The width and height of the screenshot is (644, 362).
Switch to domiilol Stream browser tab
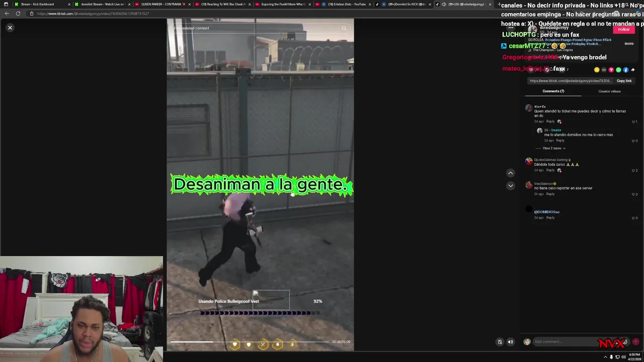pyautogui.click(x=102, y=4)
